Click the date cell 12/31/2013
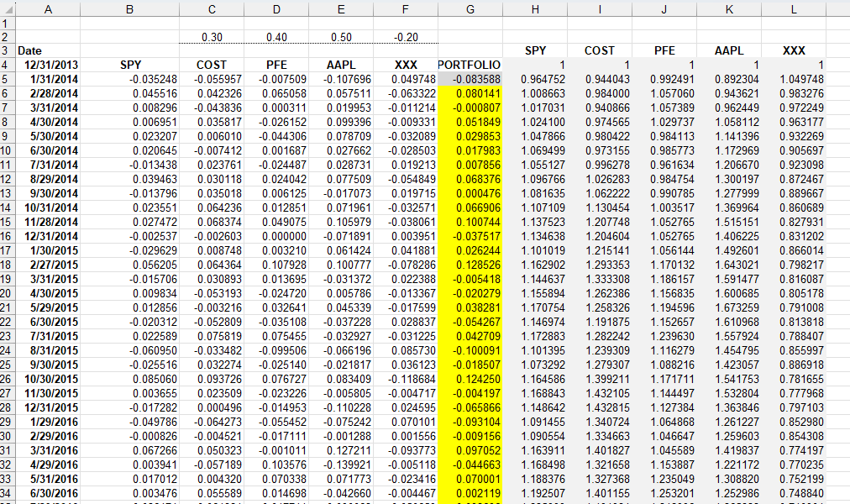This screenshot has width=850, height=504. point(48,62)
